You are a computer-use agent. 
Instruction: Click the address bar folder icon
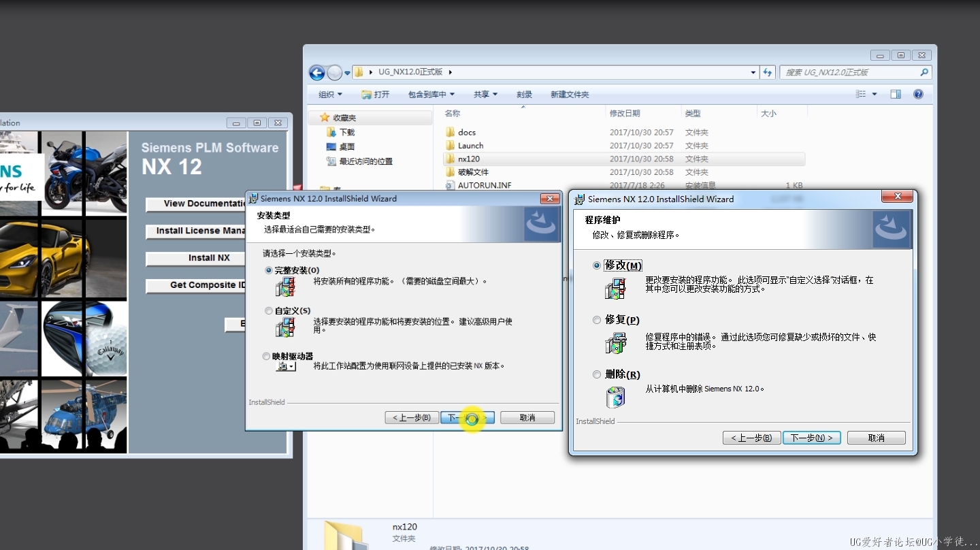point(359,72)
